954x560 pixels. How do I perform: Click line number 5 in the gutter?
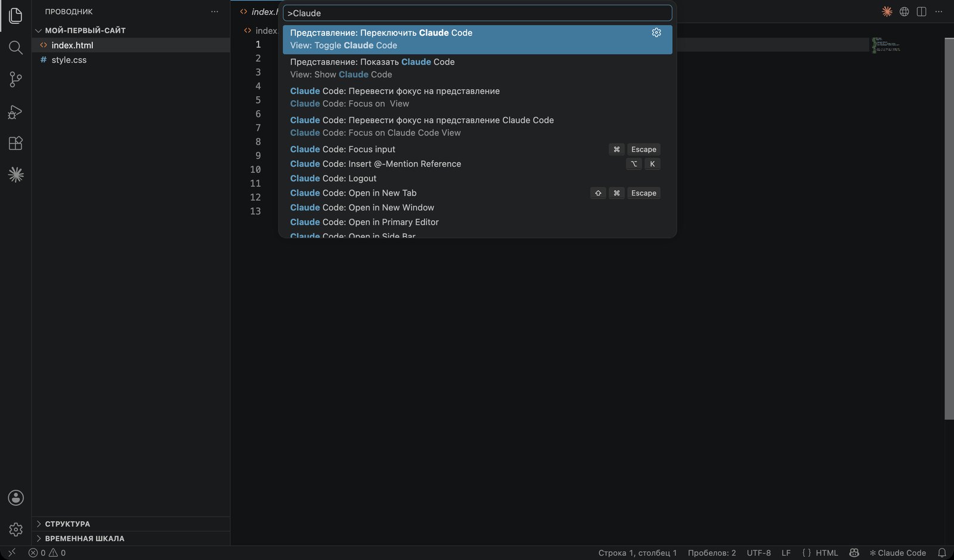[x=258, y=100]
